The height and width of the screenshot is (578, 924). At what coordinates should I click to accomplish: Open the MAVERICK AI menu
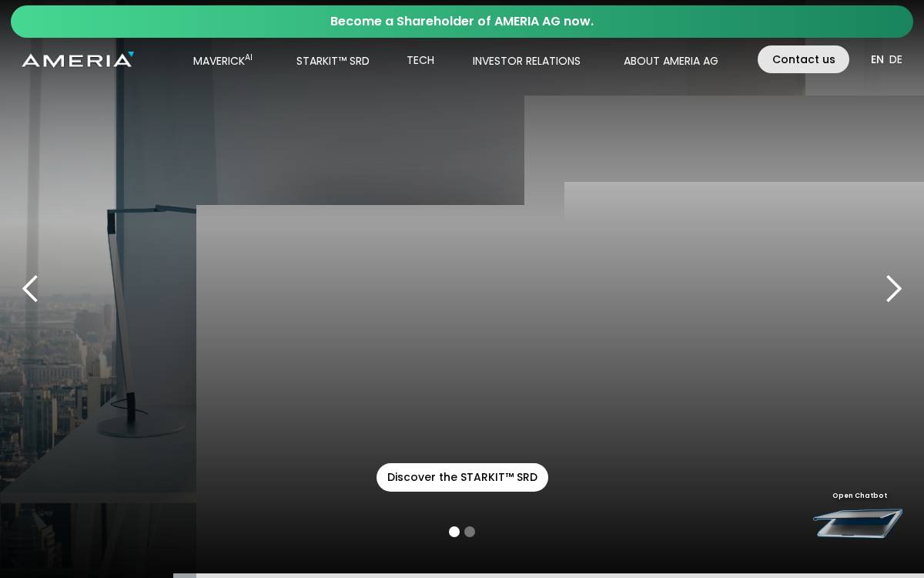(223, 60)
